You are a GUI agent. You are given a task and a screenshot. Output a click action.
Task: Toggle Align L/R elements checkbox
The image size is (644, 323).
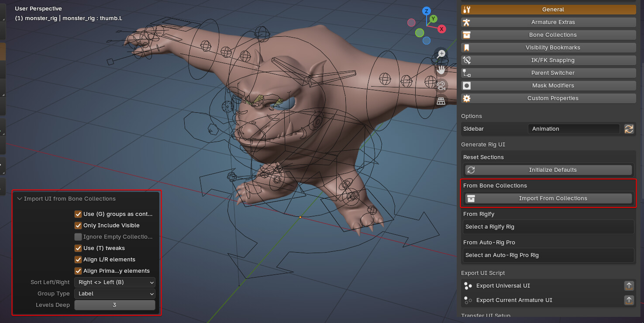click(78, 260)
